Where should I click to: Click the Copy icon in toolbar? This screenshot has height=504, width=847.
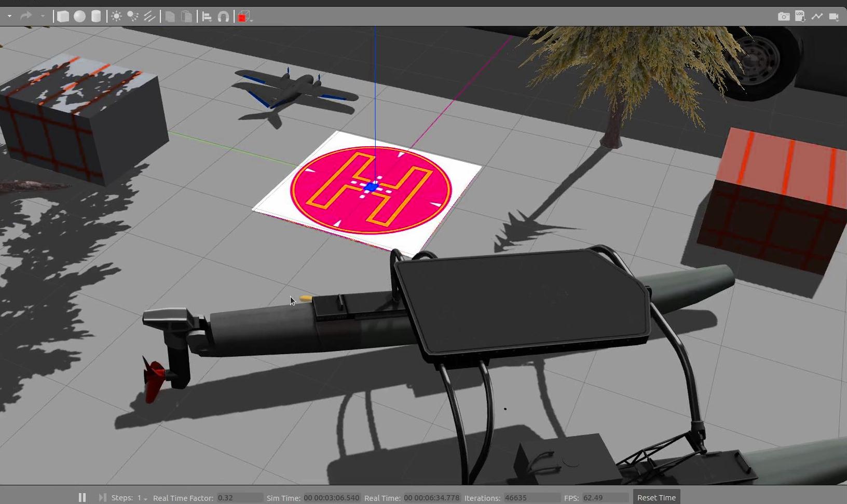pos(170,17)
